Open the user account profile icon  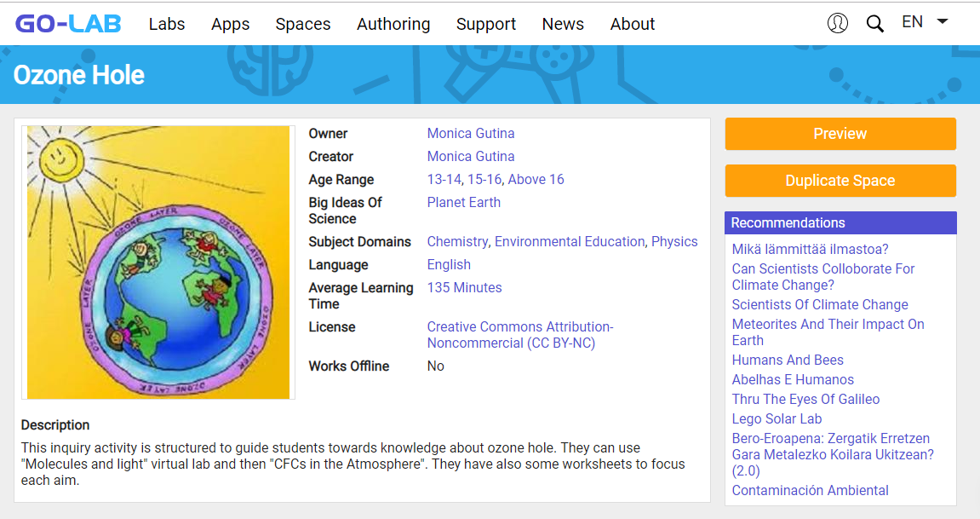click(837, 23)
